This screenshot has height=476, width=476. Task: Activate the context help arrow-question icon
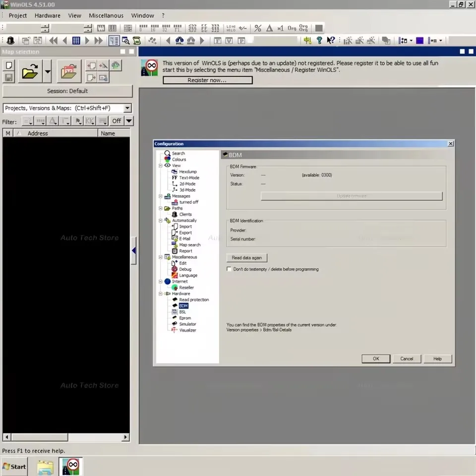331,40
